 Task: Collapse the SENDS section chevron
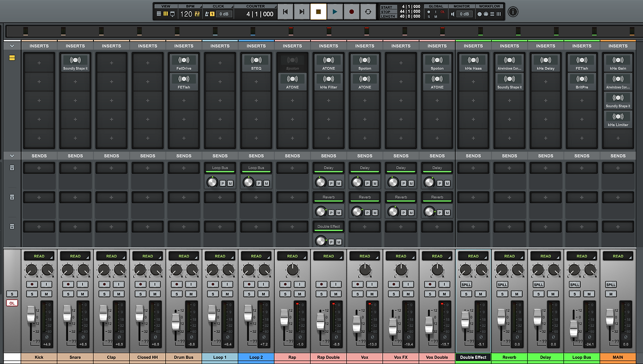pos(12,156)
